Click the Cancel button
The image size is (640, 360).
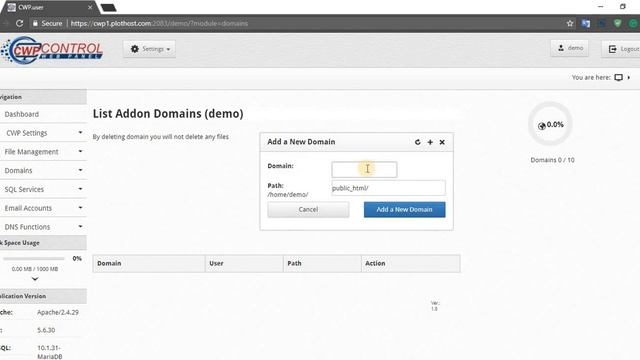308,209
